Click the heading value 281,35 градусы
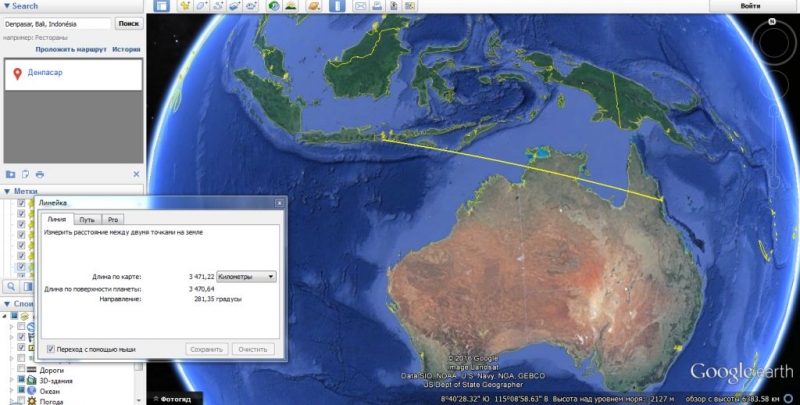The image size is (800, 405). (218, 299)
